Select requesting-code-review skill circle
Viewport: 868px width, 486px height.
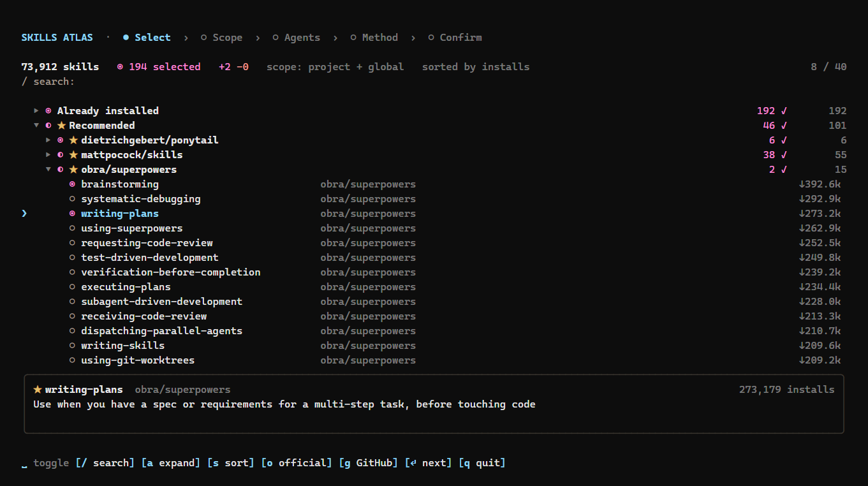pyautogui.click(x=72, y=243)
